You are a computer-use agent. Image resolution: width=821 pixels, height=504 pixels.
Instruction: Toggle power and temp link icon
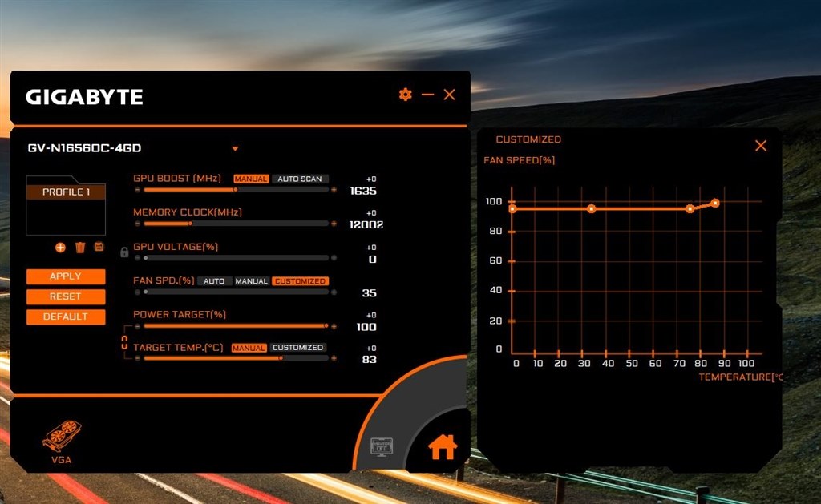tap(124, 343)
